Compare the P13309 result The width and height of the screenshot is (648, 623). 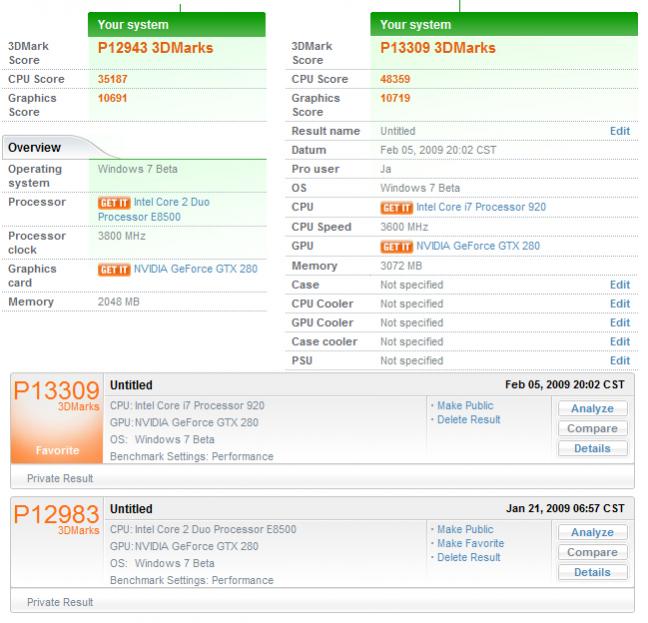pos(592,428)
